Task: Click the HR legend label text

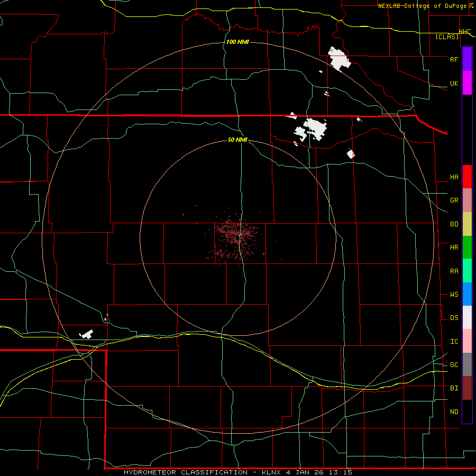Action: [x=454, y=248]
